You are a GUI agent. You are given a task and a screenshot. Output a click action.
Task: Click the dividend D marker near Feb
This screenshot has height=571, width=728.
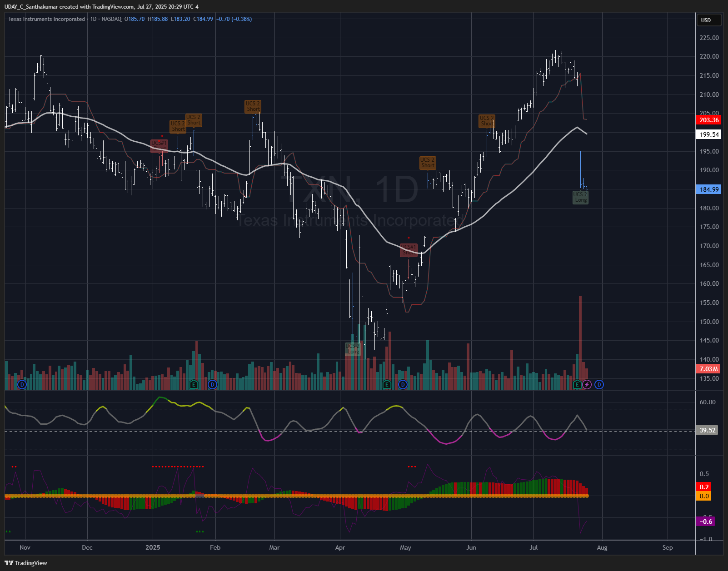point(212,385)
